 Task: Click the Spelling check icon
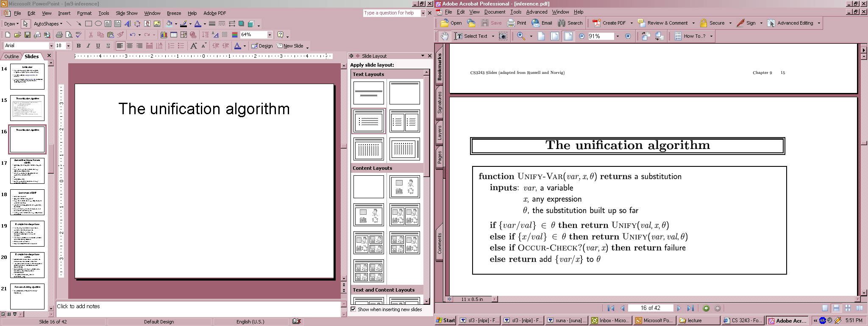pyautogui.click(x=78, y=35)
